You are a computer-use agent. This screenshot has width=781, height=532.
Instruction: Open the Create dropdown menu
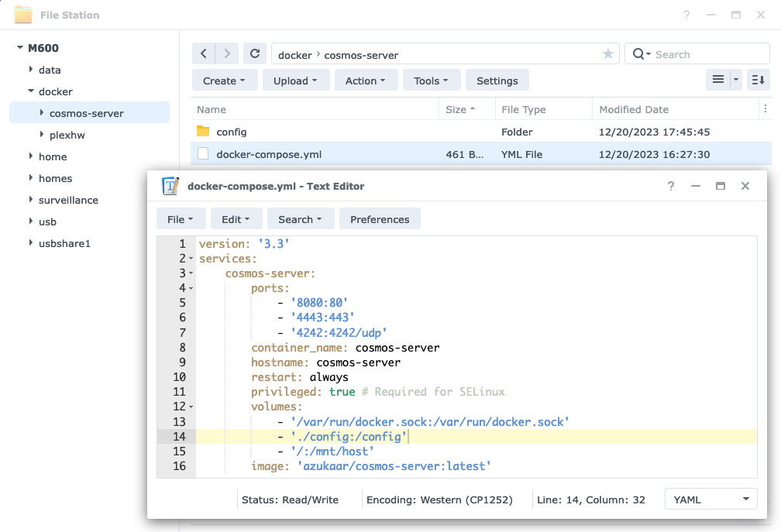(224, 81)
